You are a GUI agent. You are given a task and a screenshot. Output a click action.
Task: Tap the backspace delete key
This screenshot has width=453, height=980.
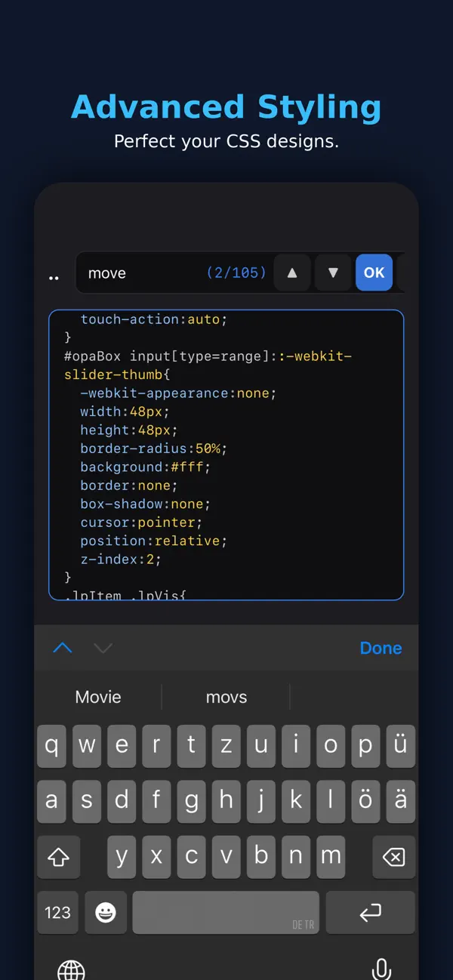(393, 856)
